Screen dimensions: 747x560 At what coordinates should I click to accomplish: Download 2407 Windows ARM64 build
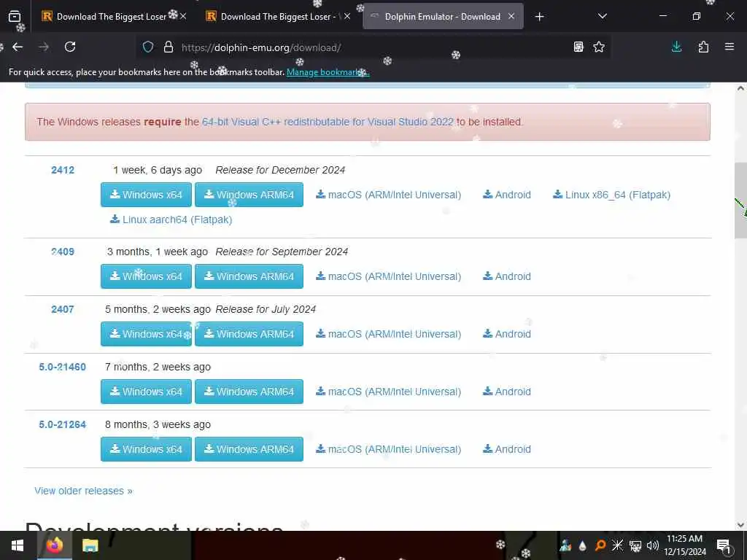[249, 334]
